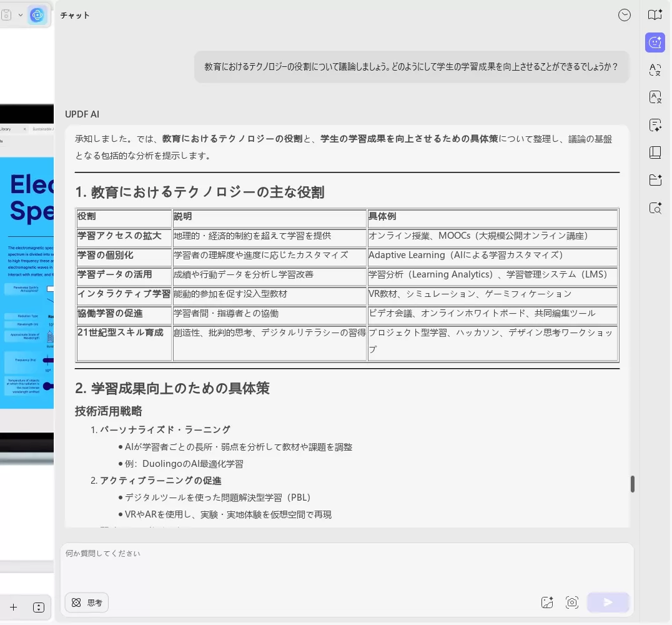Click the heading 2. 学習成果向上のための具体策

[172, 388]
